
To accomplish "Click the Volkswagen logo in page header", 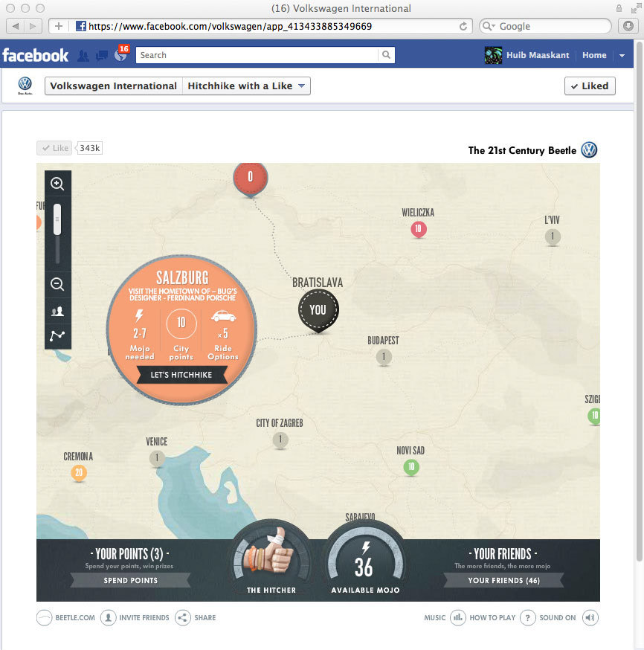I will (x=25, y=85).
